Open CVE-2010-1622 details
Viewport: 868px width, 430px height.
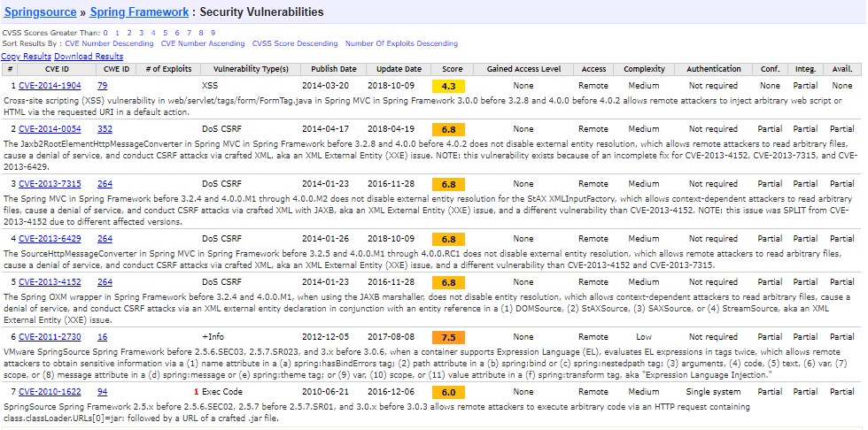(50, 391)
